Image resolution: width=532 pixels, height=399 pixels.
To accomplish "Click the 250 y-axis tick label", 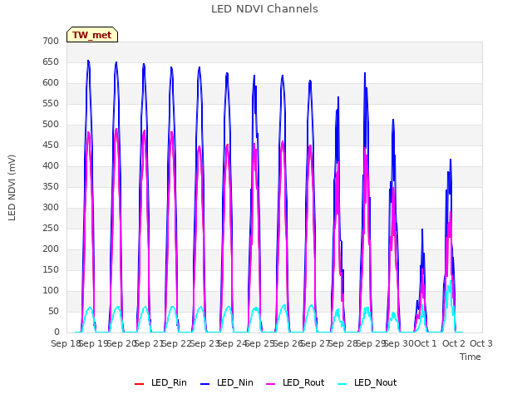I will click(x=51, y=229).
